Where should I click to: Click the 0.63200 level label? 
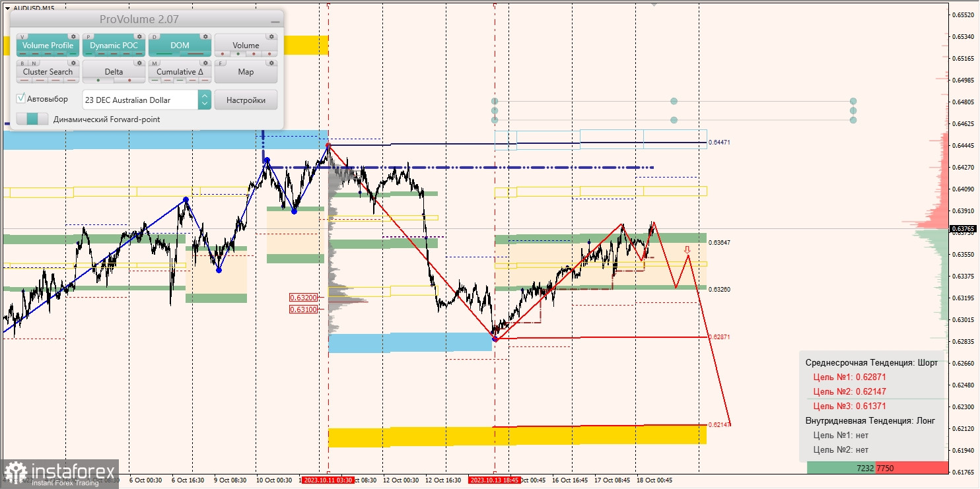304,298
